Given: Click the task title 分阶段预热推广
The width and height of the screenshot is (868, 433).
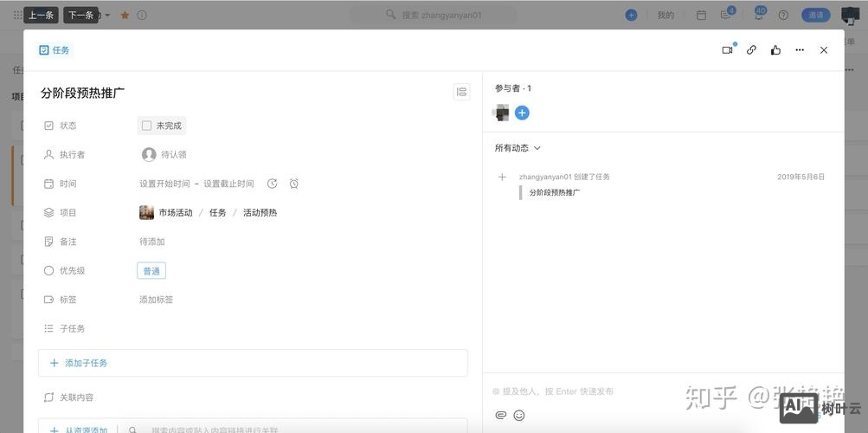Looking at the screenshot, I should pyautogui.click(x=83, y=93).
